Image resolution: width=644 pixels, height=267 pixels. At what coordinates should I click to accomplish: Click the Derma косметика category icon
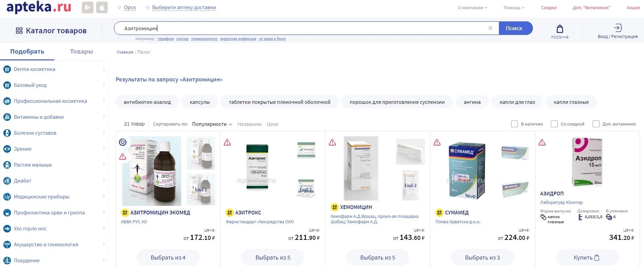(7, 69)
